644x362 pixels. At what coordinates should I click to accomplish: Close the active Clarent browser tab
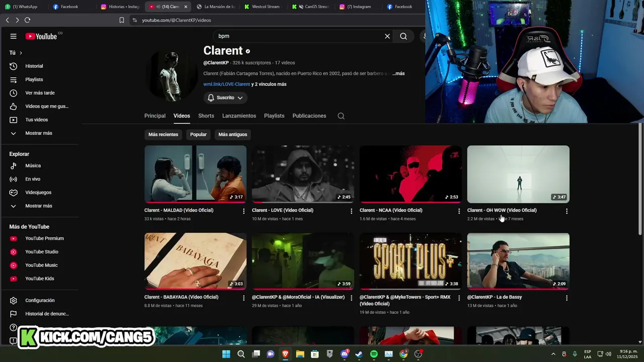point(186,7)
